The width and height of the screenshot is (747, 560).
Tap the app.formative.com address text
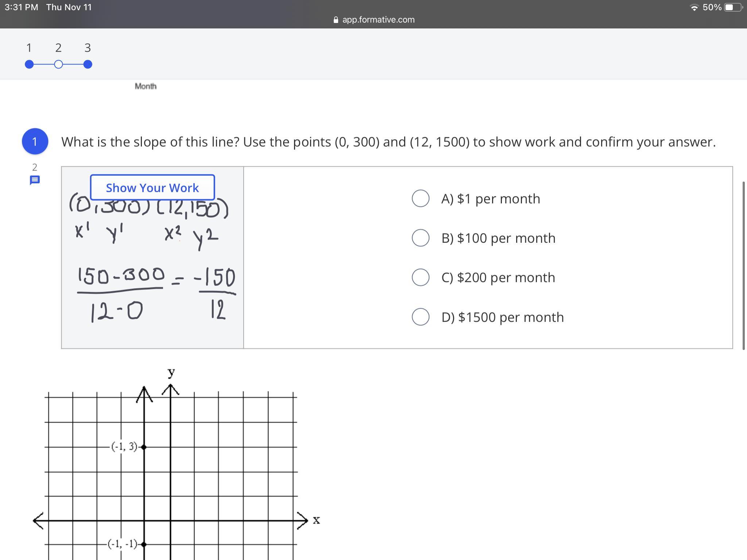378,20
